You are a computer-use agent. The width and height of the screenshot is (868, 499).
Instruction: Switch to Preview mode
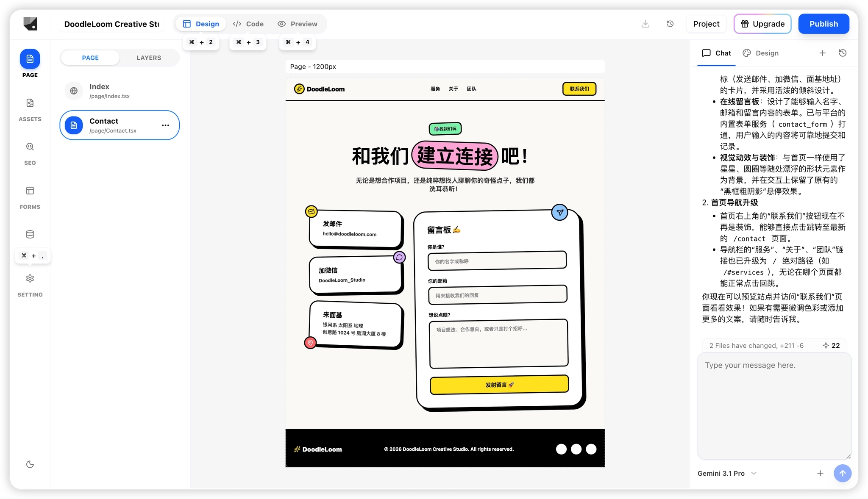pyautogui.click(x=298, y=24)
